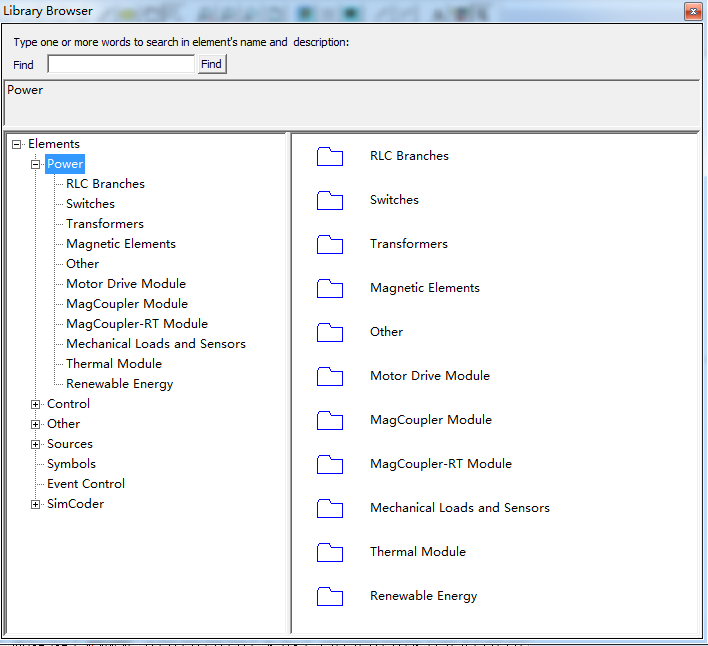Click Mechanical Loads and Sensors right-pane label
708x646 pixels.
[x=460, y=508]
